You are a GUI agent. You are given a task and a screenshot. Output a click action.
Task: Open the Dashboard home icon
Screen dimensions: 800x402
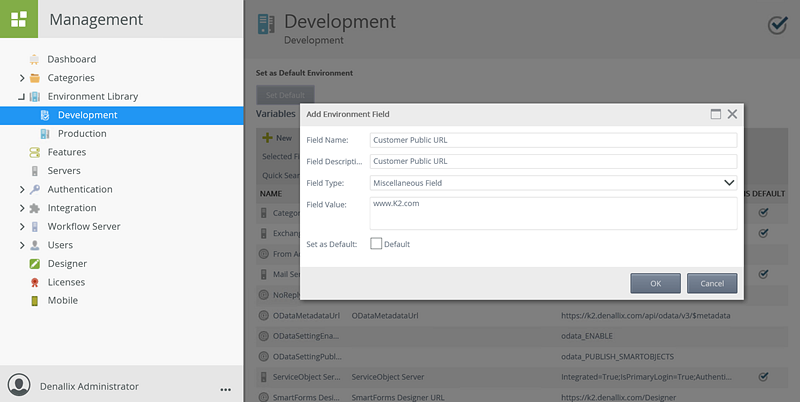[x=35, y=59]
